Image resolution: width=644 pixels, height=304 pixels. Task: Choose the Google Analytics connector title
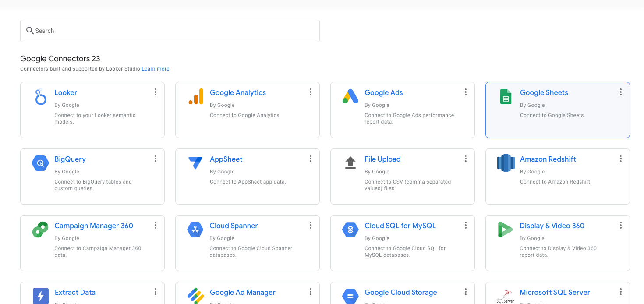coord(238,92)
